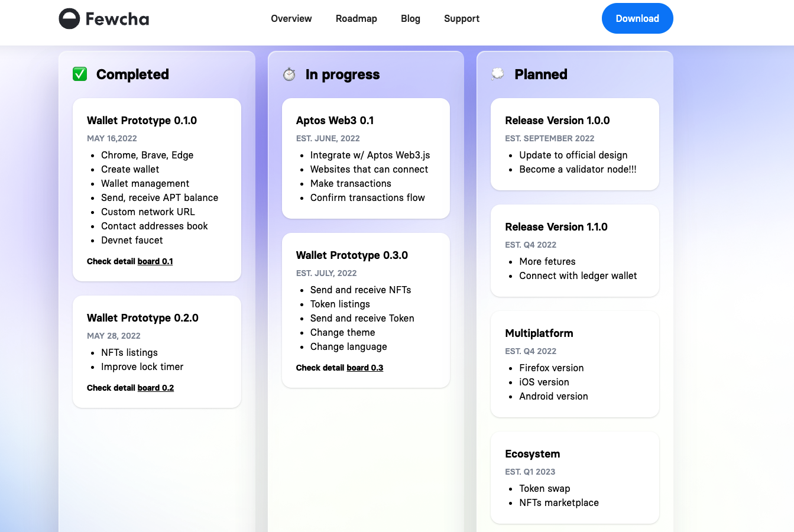The image size is (794, 532).
Task: Open the Blog section
Action: click(x=410, y=19)
